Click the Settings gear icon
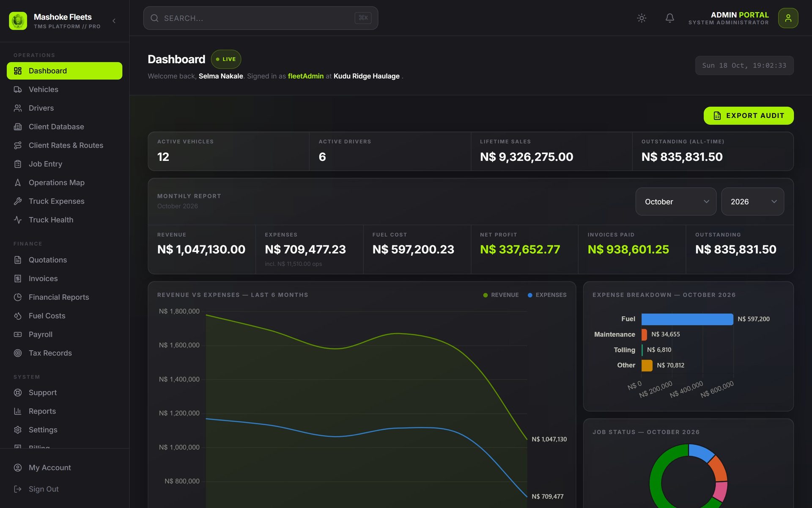 point(18,430)
